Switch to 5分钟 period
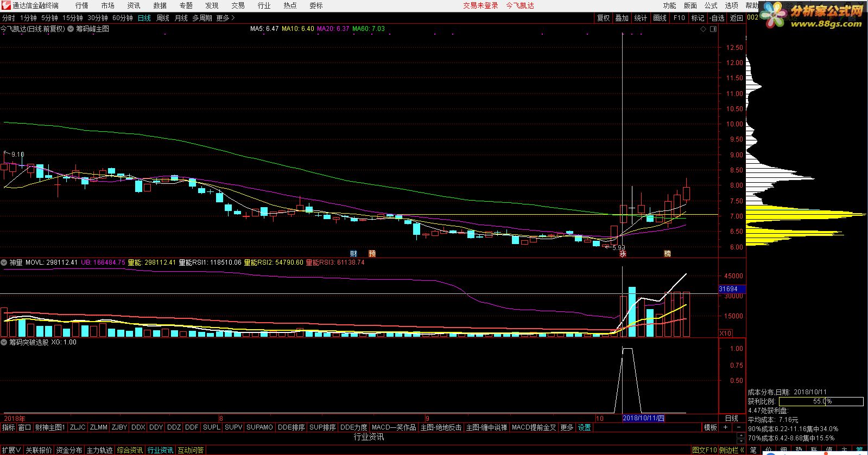The width and height of the screenshot is (868, 455). (49, 18)
